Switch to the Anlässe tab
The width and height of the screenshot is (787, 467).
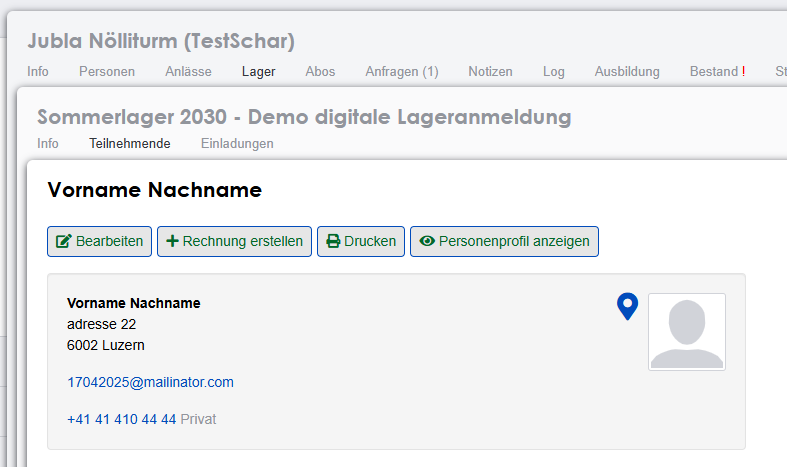188,71
